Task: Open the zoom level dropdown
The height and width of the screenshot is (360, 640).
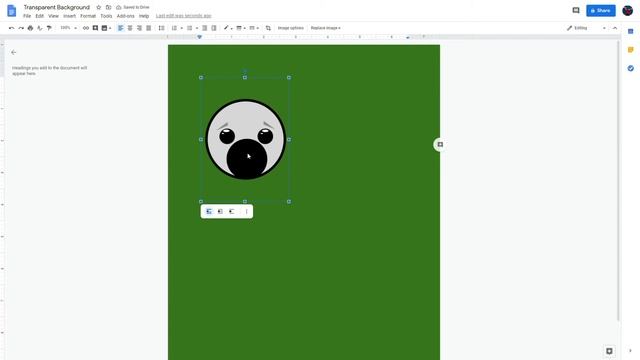Action: click(x=69, y=28)
